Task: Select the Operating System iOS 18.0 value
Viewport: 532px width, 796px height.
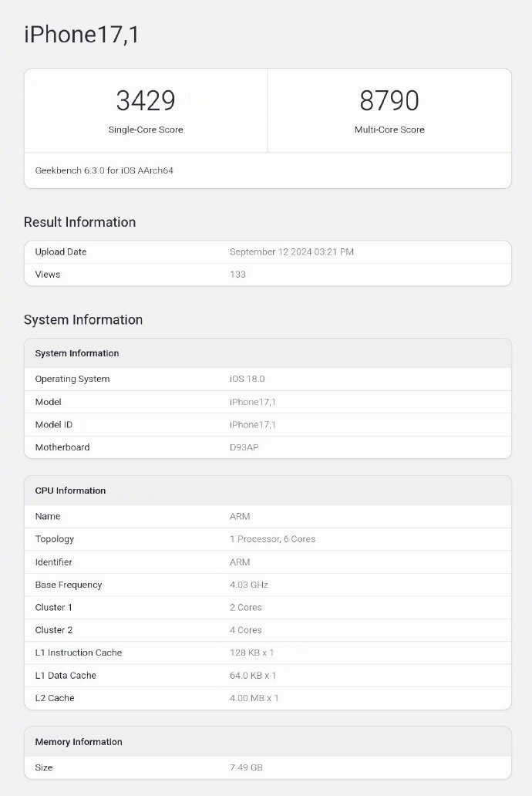Action: click(x=247, y=379)
